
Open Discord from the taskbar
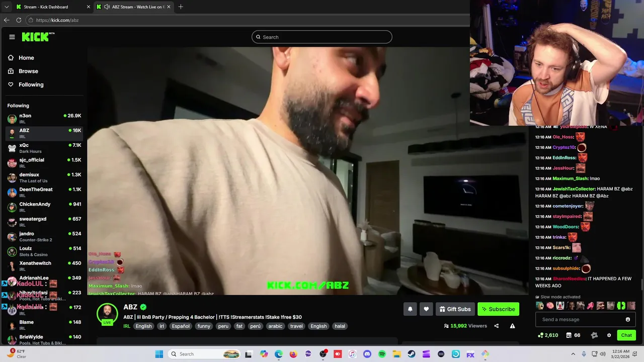(367, 354)
